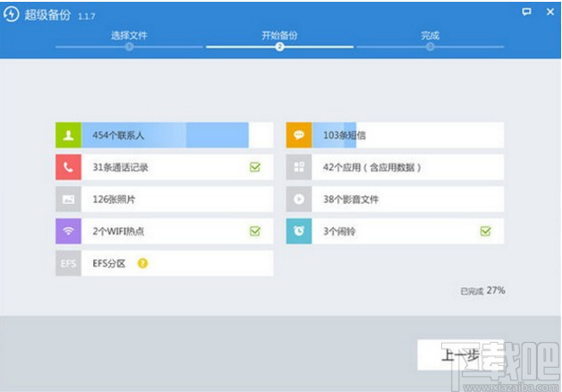Click the 已完成 27% status text
Image resolution: width=562 pixels, height=392 pixels.
tap(482, 291)
